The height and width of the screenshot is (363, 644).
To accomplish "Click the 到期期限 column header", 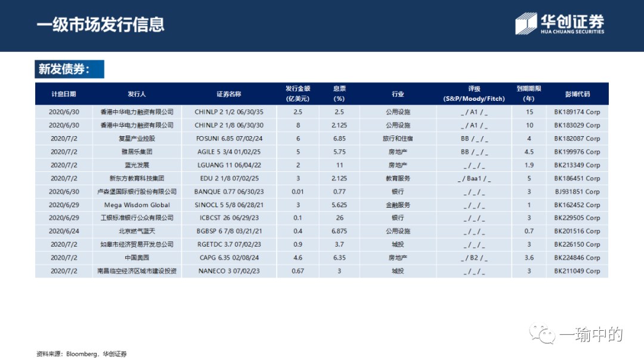I will (x=529, y=94).
